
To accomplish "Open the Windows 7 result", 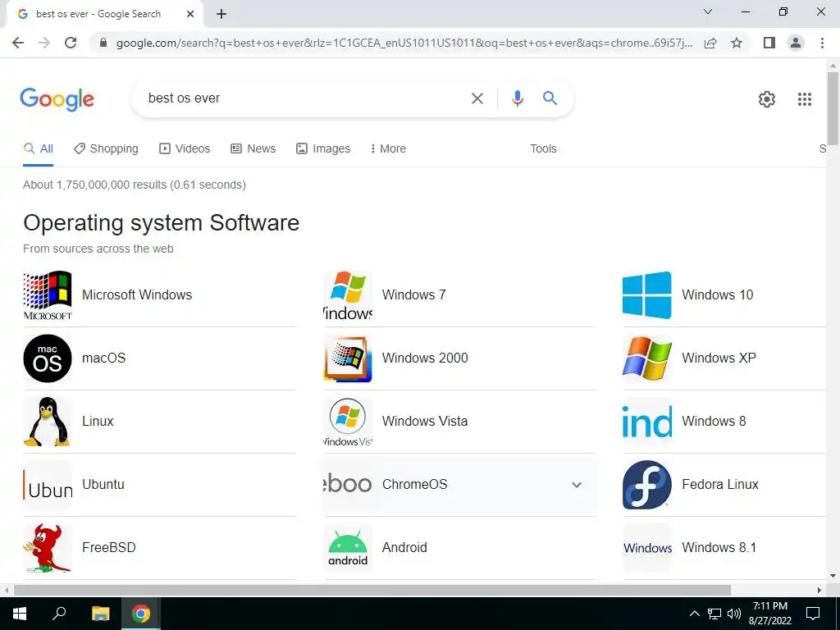I will click(459, 295).
